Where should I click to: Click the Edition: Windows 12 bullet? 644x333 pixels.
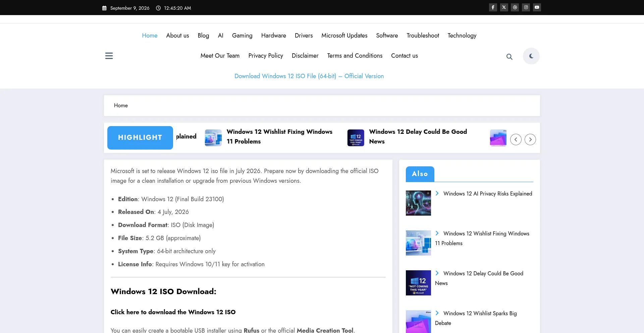pyautogui.click(x=171, y=199)
